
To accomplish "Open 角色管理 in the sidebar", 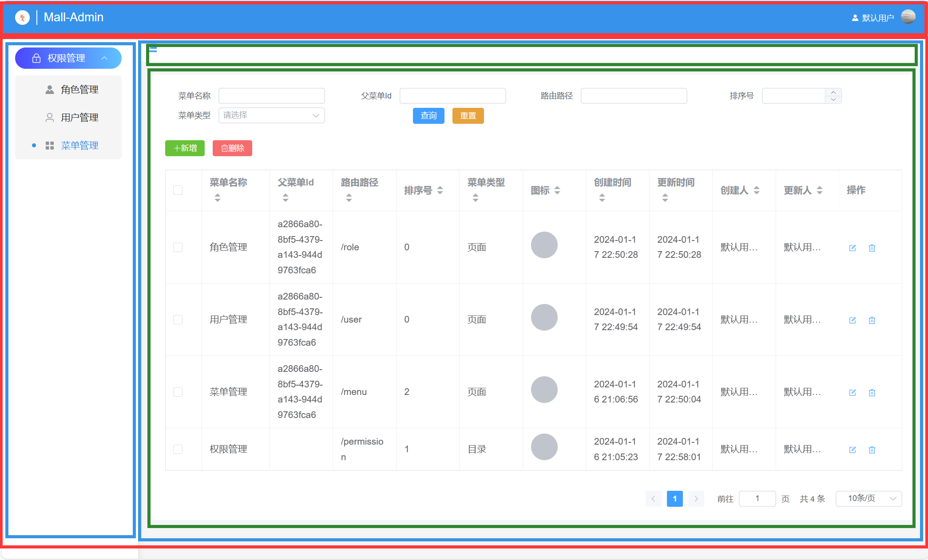I will [x=79, y=90].
